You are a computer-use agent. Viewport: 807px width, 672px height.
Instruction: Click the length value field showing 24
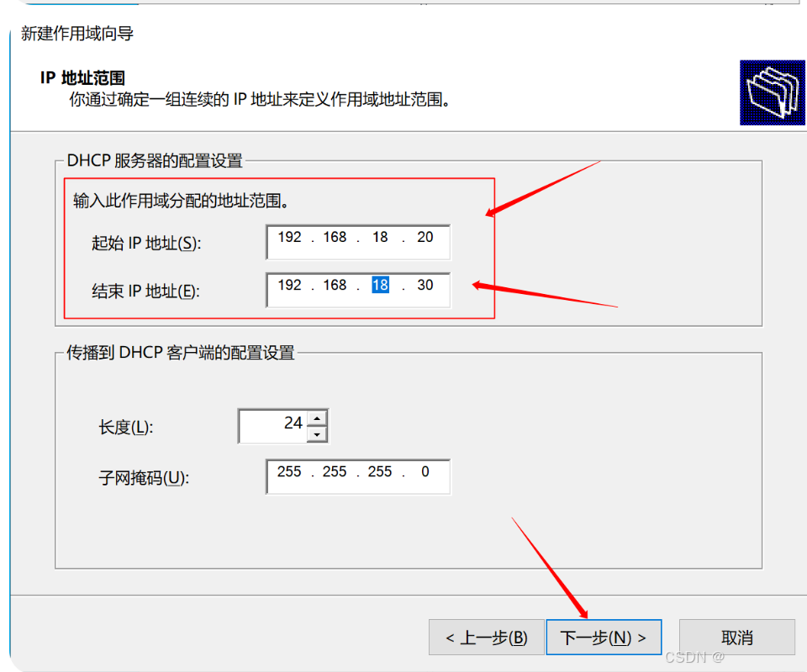(274, 426)
